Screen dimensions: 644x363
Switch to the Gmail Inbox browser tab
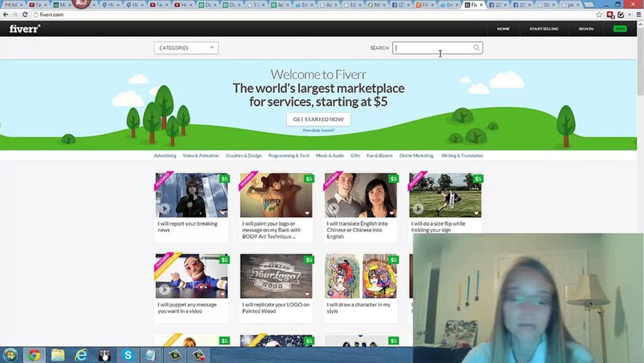point(13,5)
